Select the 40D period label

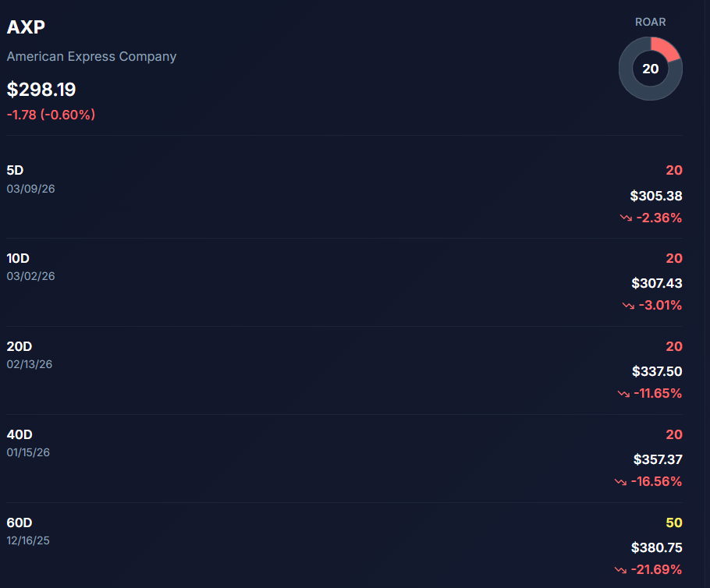tap(20, 434)
